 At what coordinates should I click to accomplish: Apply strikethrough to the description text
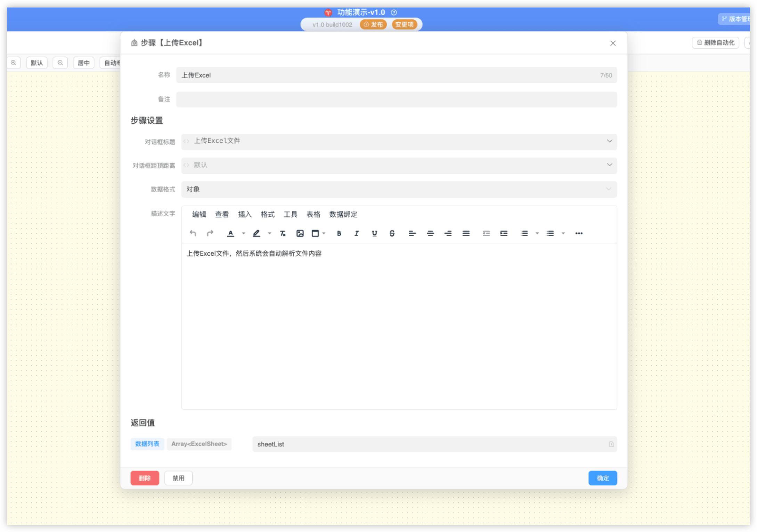click(392, 233)
